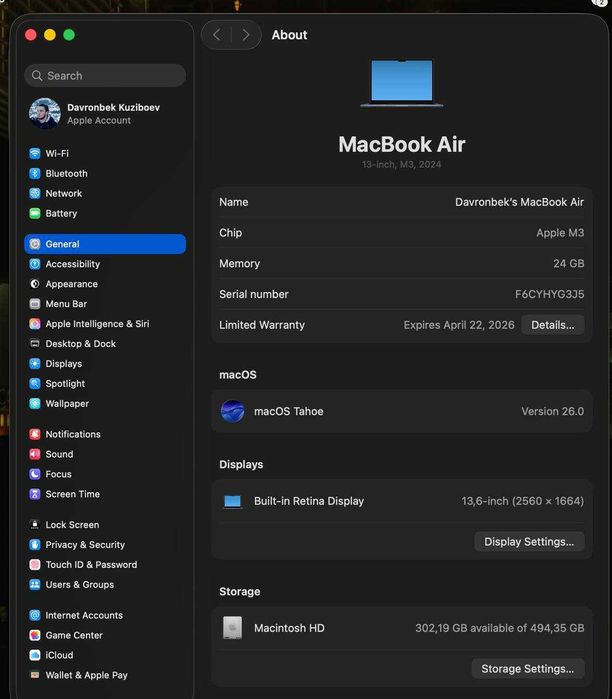Open warranty Details… button
This screenshot has width=612, height=699.
(x=553, y=325)
